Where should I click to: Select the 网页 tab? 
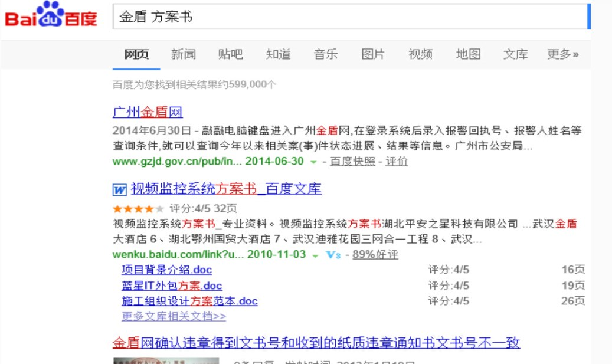click(x=136, y=54)
